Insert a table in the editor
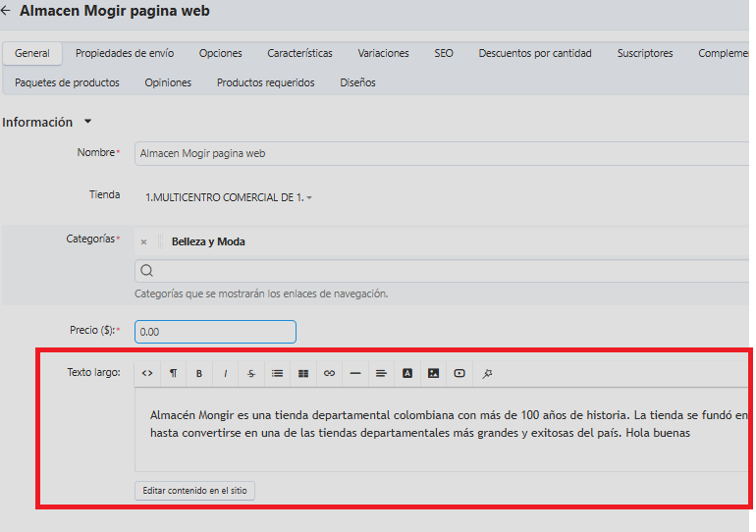The width and height of the screenshot is (756, 532). coord(303,373)
